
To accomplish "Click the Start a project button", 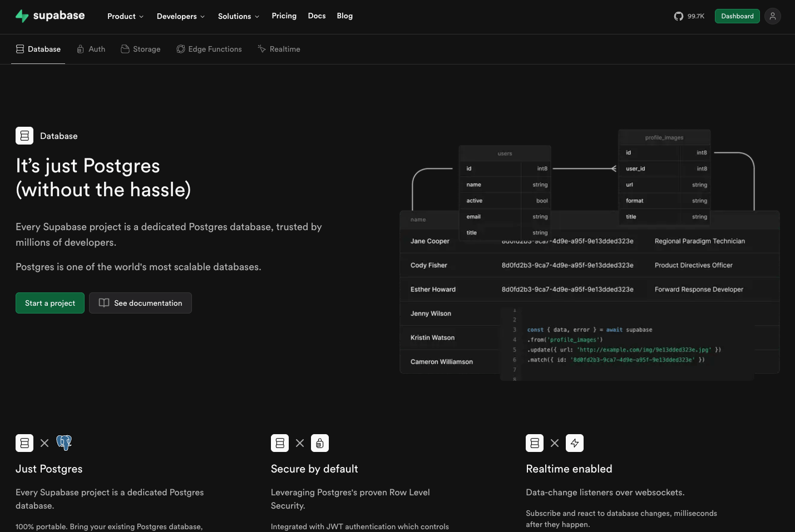I will coord(50,303).
